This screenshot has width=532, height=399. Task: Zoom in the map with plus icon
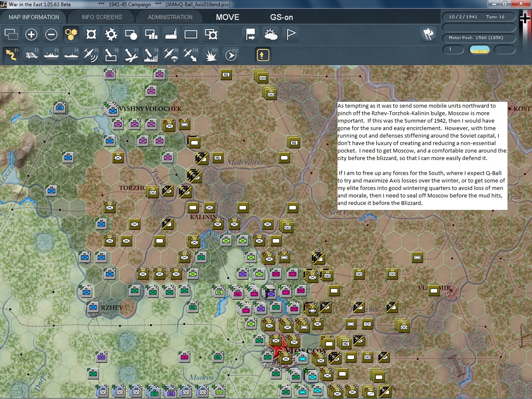31,34
